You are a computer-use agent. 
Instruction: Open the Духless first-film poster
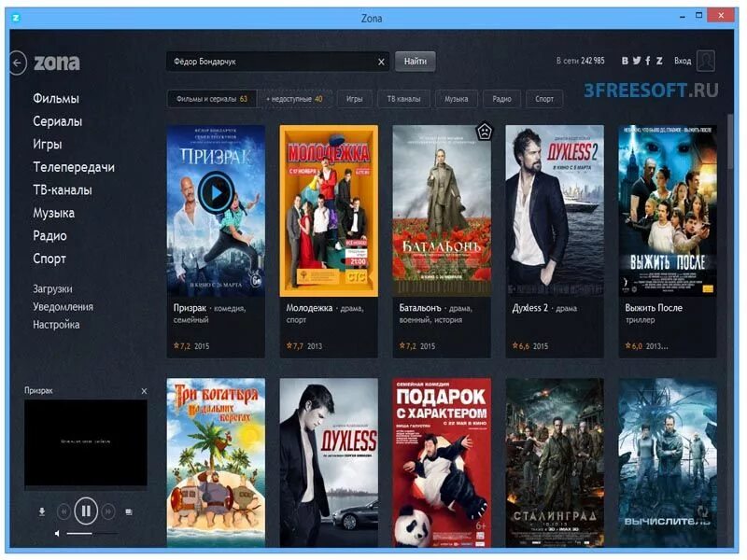pos(329,463)
